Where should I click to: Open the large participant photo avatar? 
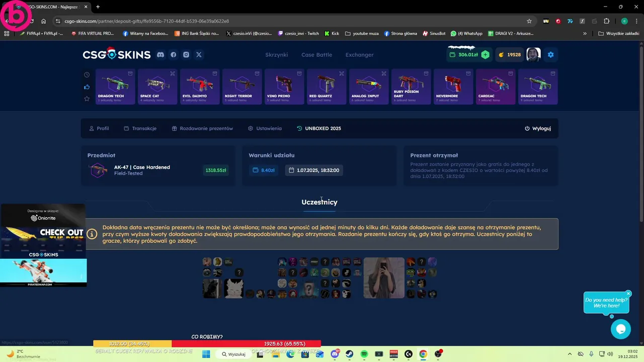pyautogui.click(x=384, y=278)
